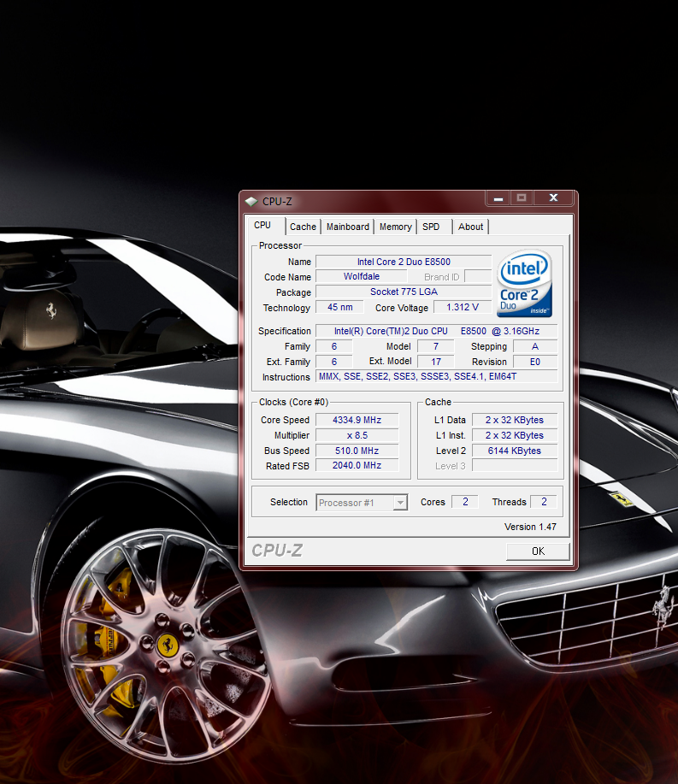Click the Ext. Model value 17
Viewport: 678px width, 784px height.
[x=436, y=362]
